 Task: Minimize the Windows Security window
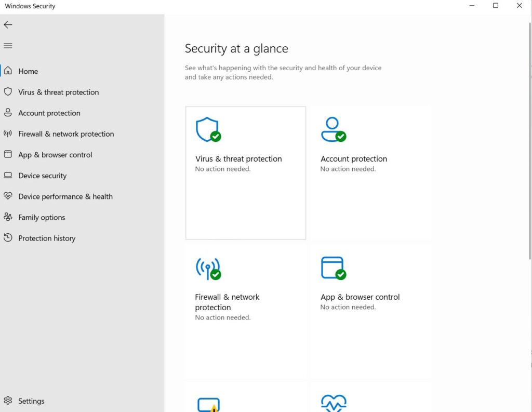(472, 6)
